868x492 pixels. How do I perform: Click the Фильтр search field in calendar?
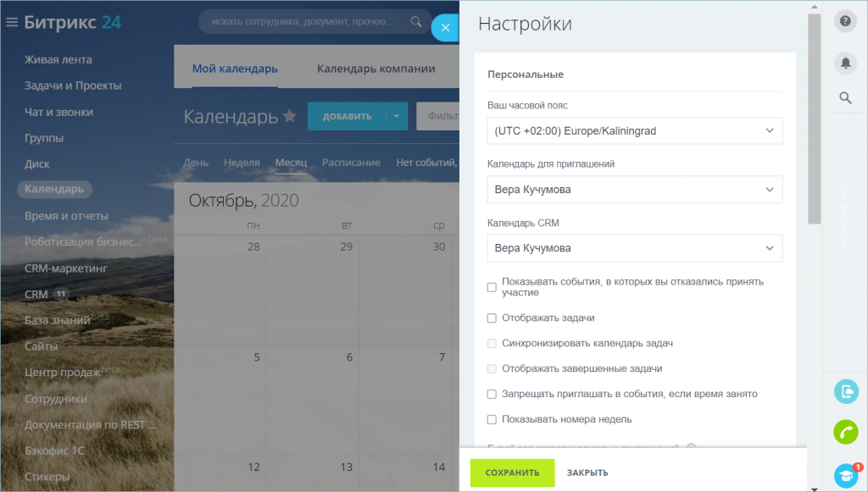click(440, 116)
